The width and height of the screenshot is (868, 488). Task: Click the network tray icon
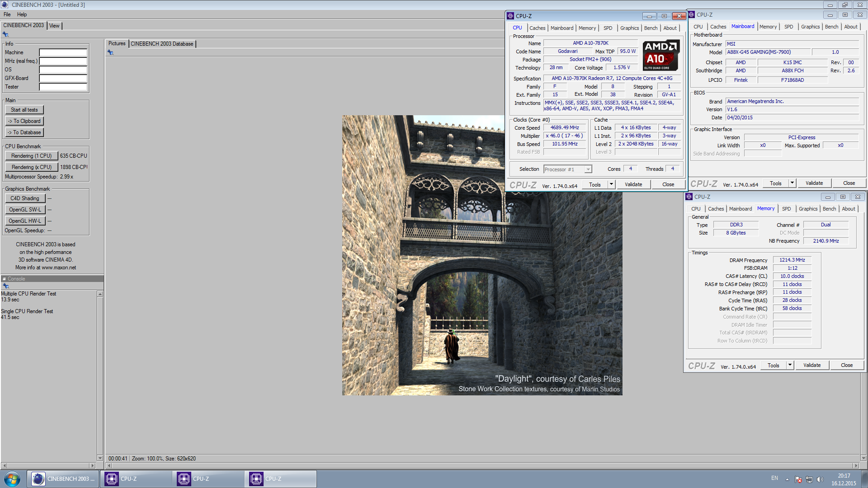click(809, 479)
